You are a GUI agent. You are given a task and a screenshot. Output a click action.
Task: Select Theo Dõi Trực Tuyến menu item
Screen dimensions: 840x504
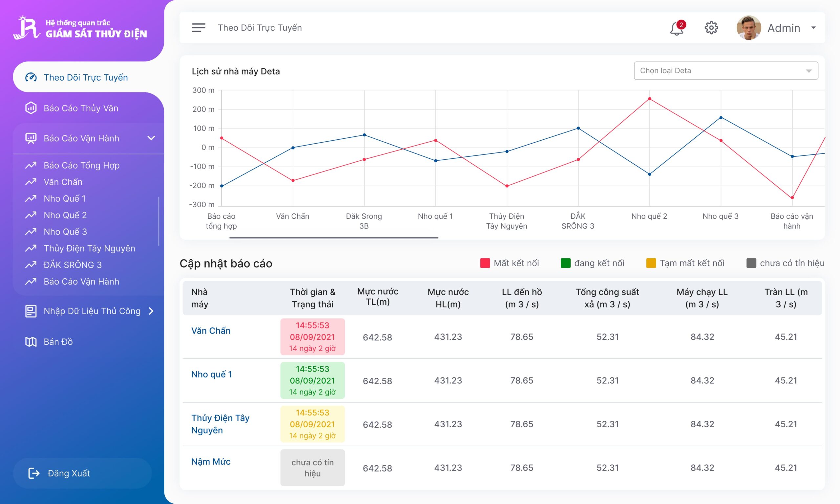pos(86,77)
